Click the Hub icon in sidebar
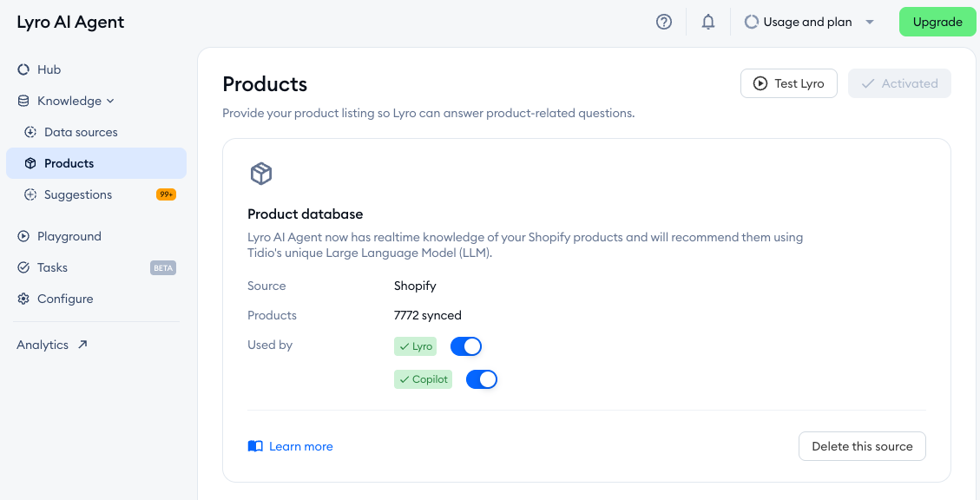The height and width of the screenshot is (500, 980). (23, 69)
